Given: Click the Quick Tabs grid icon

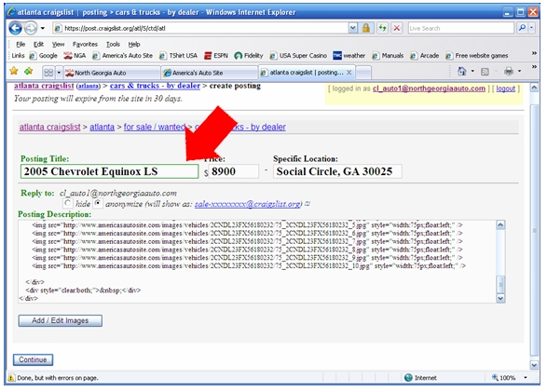Looking at the screenshot, I should coord(48,73).
